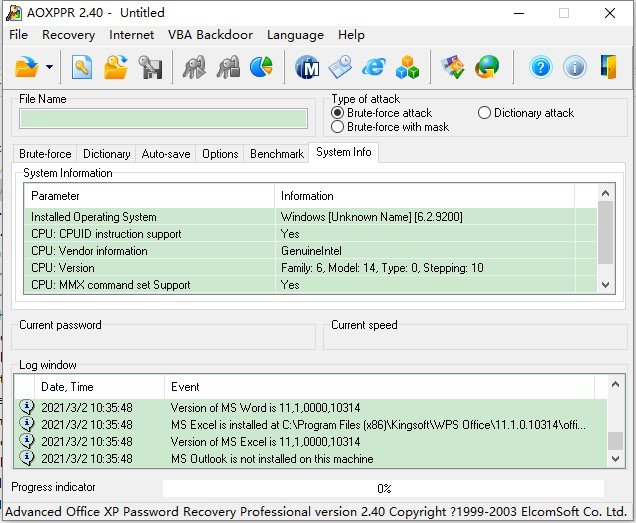The width and height of the screenshot is (636, 523).
Task: Switch to the Options tab
Action: point(220,154)
